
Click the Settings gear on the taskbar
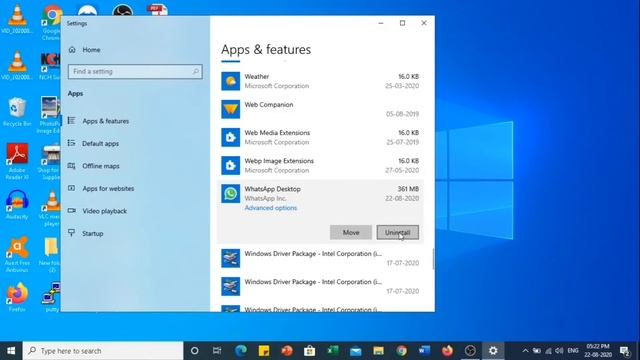click(x=493, y=351)
